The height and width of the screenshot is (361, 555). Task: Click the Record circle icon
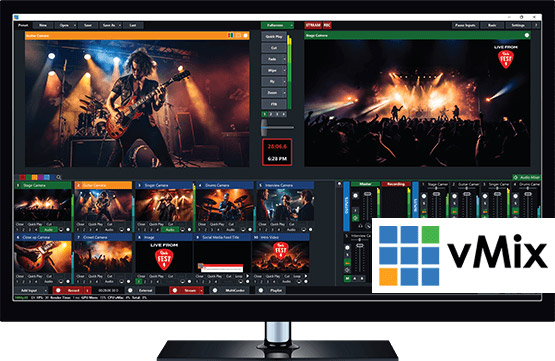click(x=58, y=290)
